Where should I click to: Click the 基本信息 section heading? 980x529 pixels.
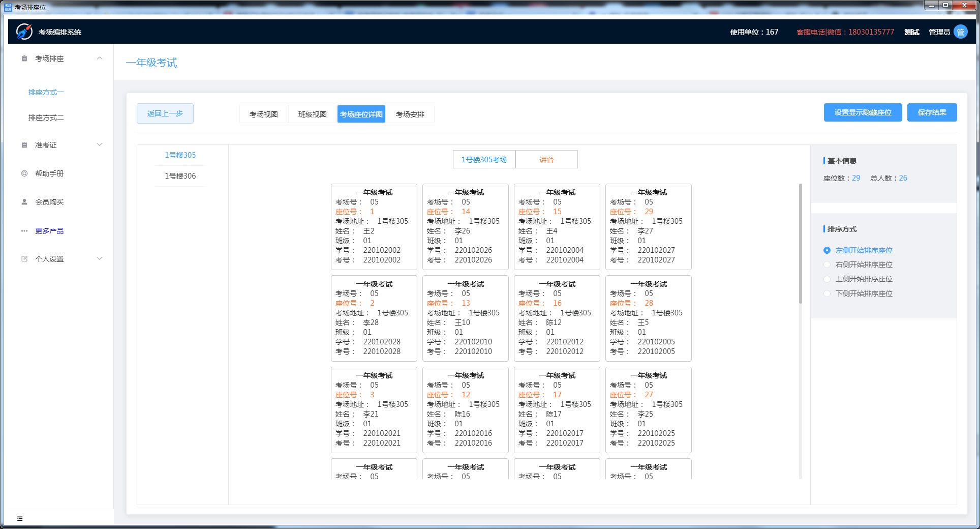pyautogui.click(x=842, y=161)
